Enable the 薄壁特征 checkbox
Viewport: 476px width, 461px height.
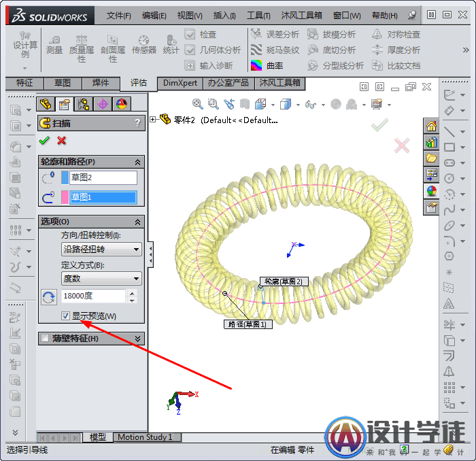click(45, 338)
